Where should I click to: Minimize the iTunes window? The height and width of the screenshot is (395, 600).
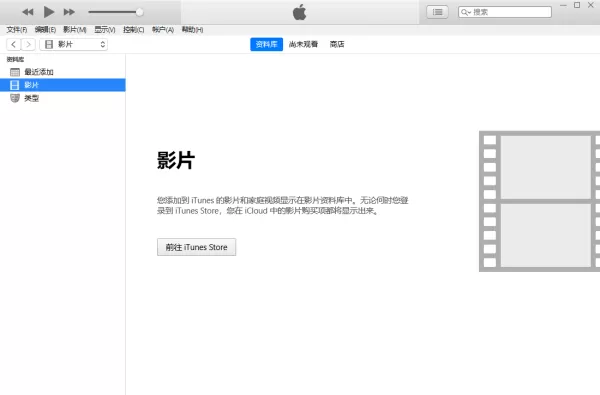tap(563, 5)
